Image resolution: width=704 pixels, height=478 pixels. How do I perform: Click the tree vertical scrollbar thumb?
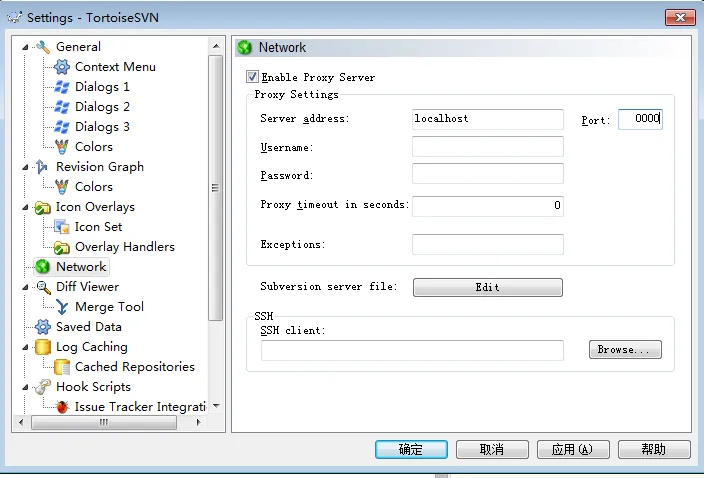click(216, 188)
